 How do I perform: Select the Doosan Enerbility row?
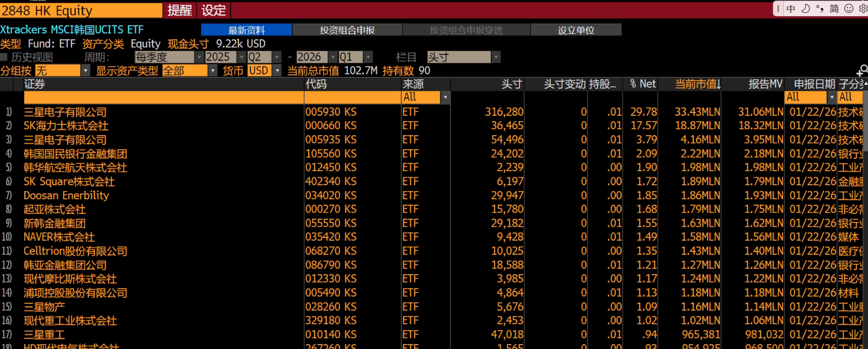tap(431, 196)
